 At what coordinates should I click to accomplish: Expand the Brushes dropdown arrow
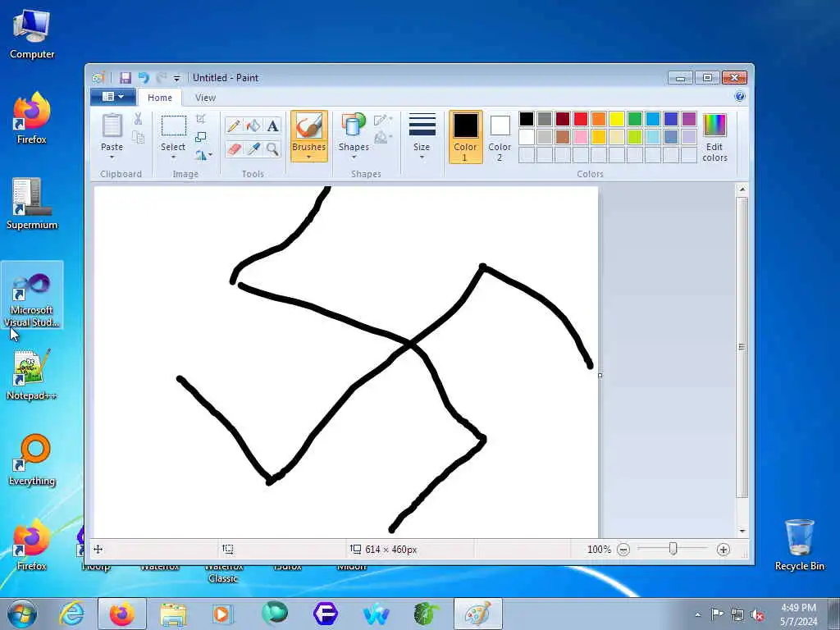[309, 157]
